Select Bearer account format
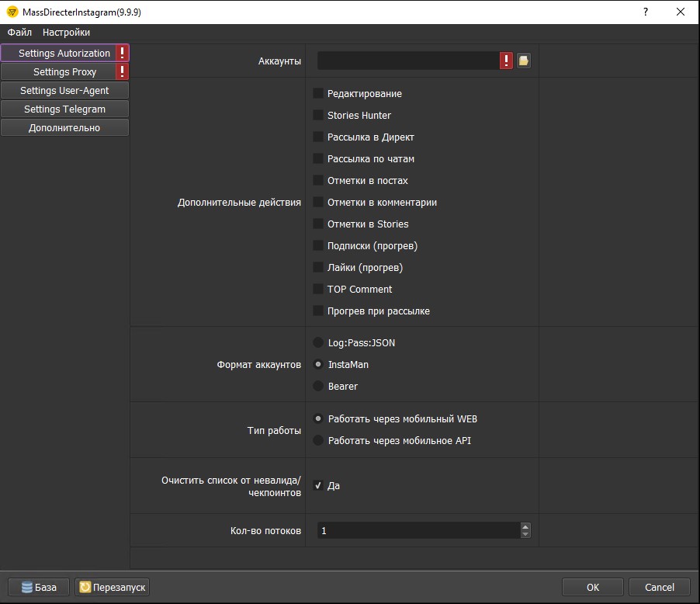700x604 pixels. [318, 386]
